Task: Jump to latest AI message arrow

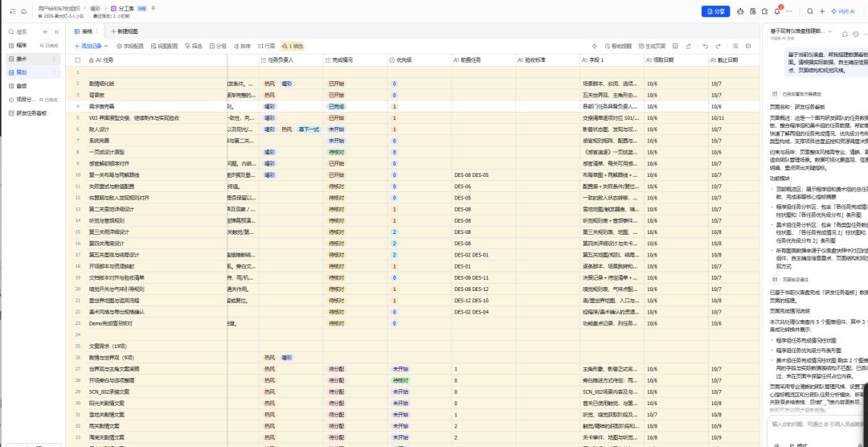Action: pyautogui.click(x=825, y=405)
